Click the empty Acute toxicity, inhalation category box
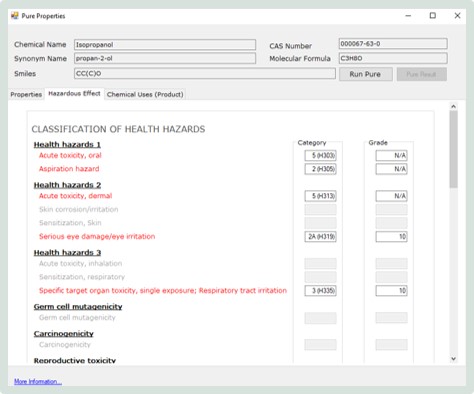This screenshot has height=394, width=474. tap(320, 264)
